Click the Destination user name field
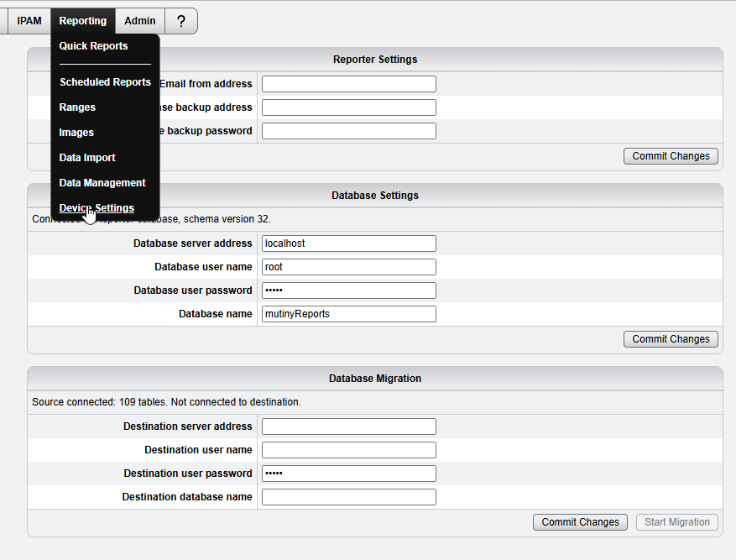 (x=349, y=450)
